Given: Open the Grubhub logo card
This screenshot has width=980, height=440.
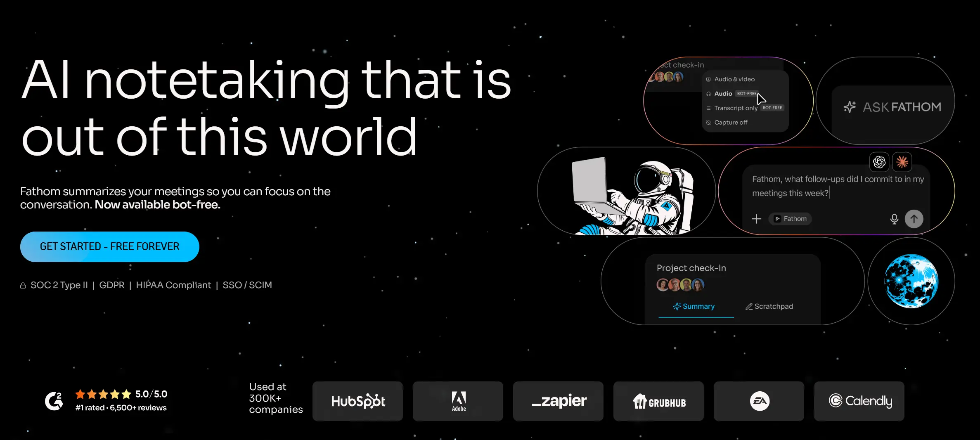Looking at the screenshot, I should [658, 401].
